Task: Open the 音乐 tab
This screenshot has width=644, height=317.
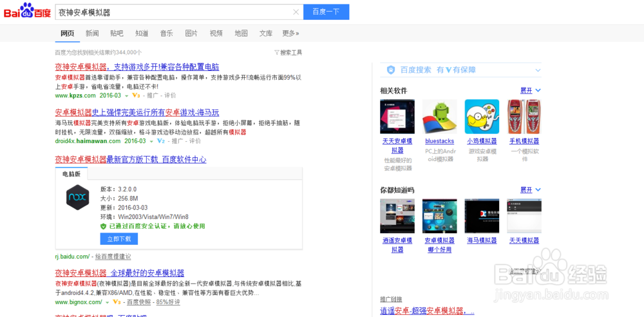Action: click(166, 34)
